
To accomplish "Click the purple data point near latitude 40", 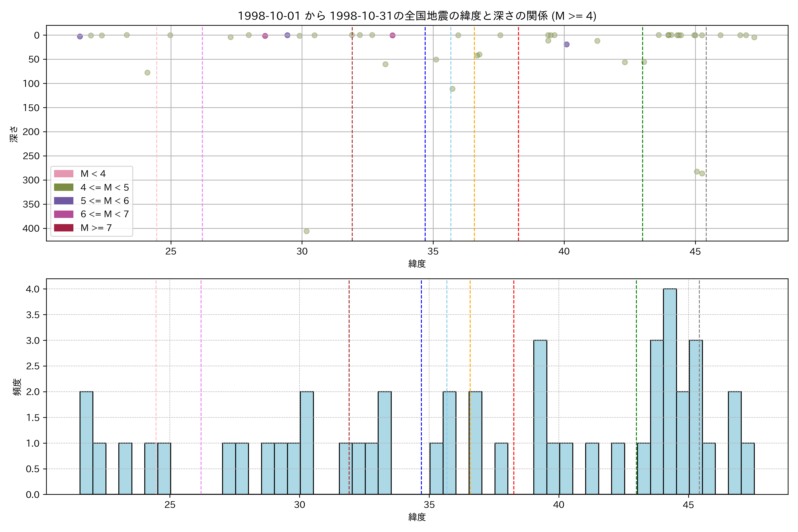I will point(567,45).
